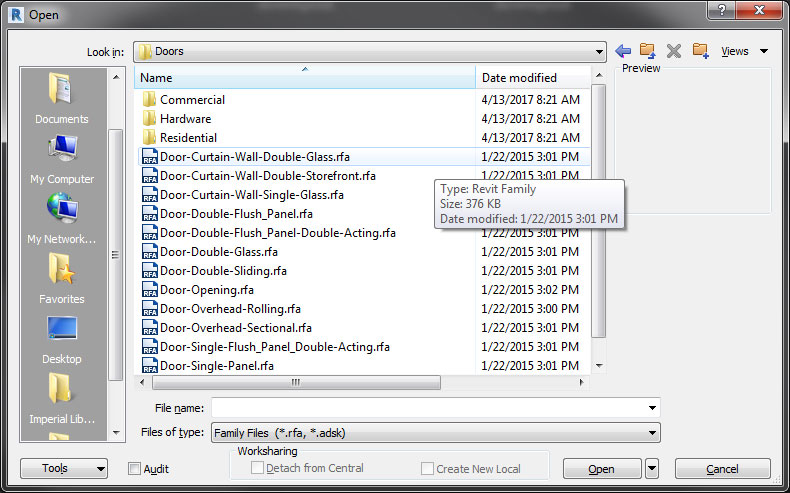
Task: Expand the Look in Doors dropdown
Action: pyautogui.click(x=599, y=51)
